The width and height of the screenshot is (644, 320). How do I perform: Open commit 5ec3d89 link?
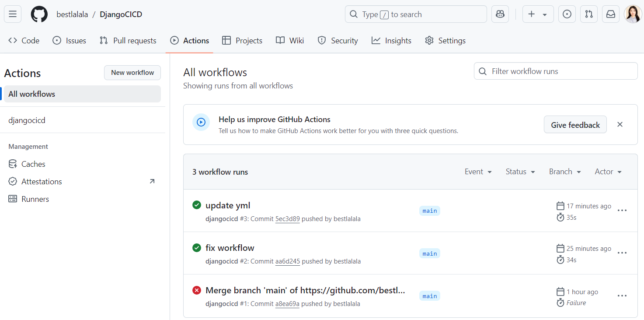tap(287, 219)
